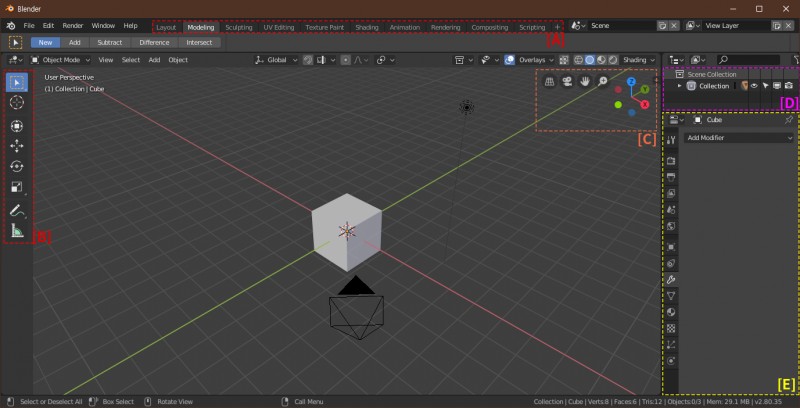Add a workspace with the plus button
This screenshot has width=800, height=408.
pyautogui.click(x=557, y=28)
